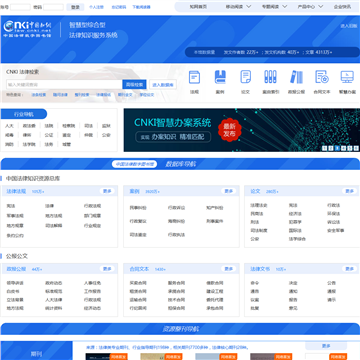Open the 地方法规 link under 法律法规
This screenshot has height=360, width=360.
pyautogui.click(x=54, y=216)
